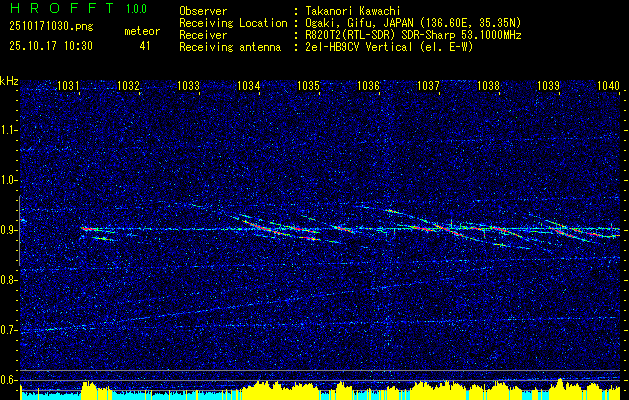Click the 1037 time axis marker
Viewport: 629px width, 400px height.
428,85
